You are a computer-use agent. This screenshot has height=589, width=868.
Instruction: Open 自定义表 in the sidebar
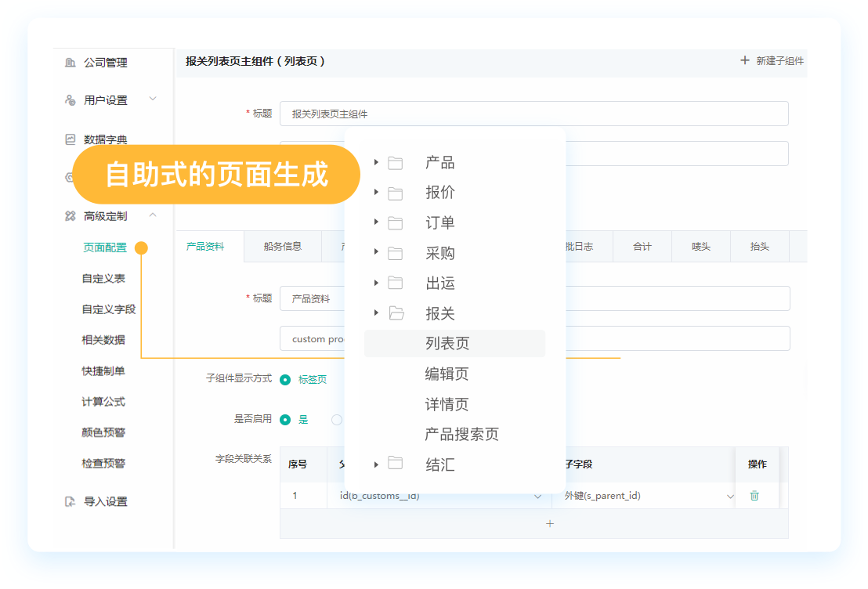point(103,279)
